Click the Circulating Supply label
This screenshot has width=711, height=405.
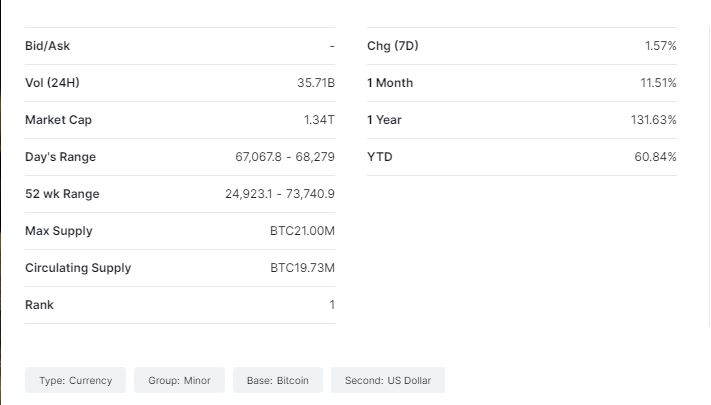click(78, 268)
